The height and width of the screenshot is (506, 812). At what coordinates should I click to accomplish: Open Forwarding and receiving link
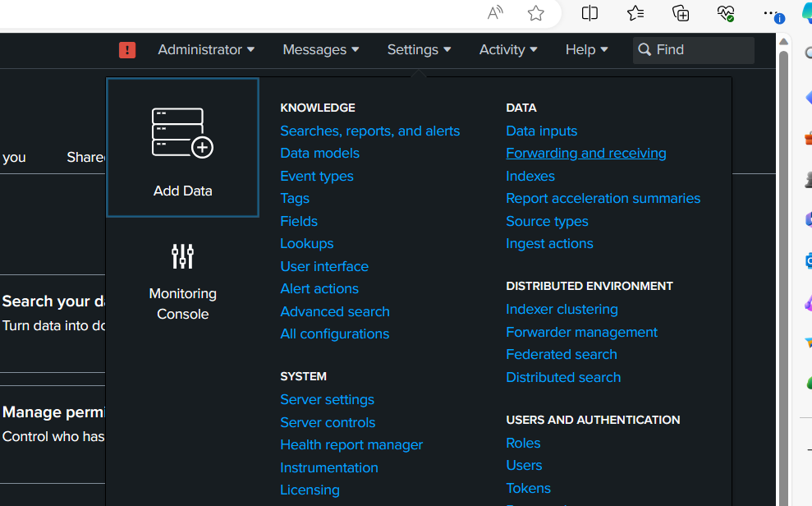(585, 154)
